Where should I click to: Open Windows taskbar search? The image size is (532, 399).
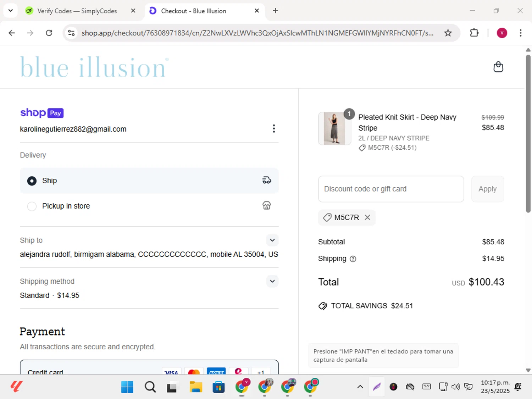click(150, 387)
